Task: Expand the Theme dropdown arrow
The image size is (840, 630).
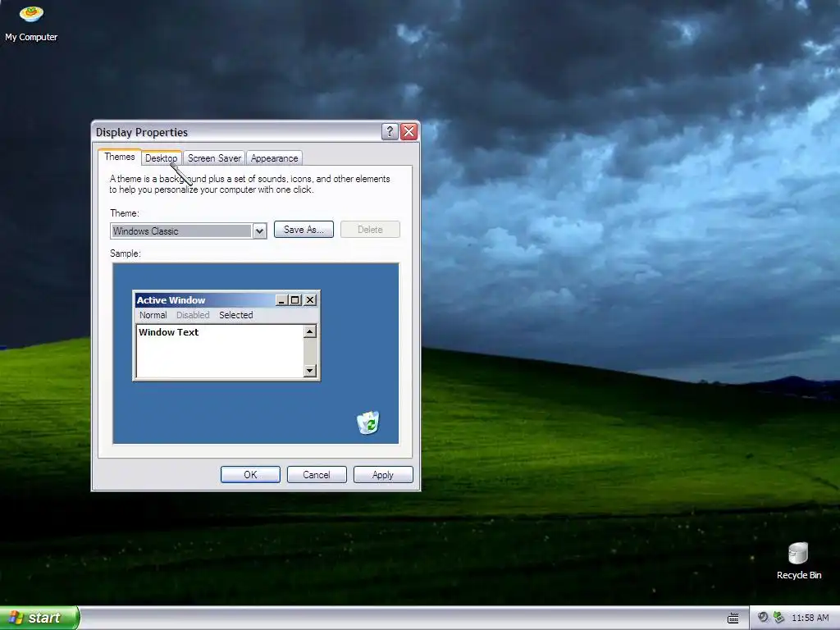Action: coord(259,231)
